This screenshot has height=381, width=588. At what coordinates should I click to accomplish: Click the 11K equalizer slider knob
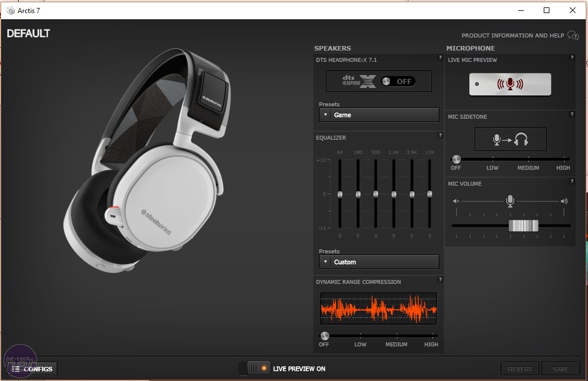(x=430, y=194)
